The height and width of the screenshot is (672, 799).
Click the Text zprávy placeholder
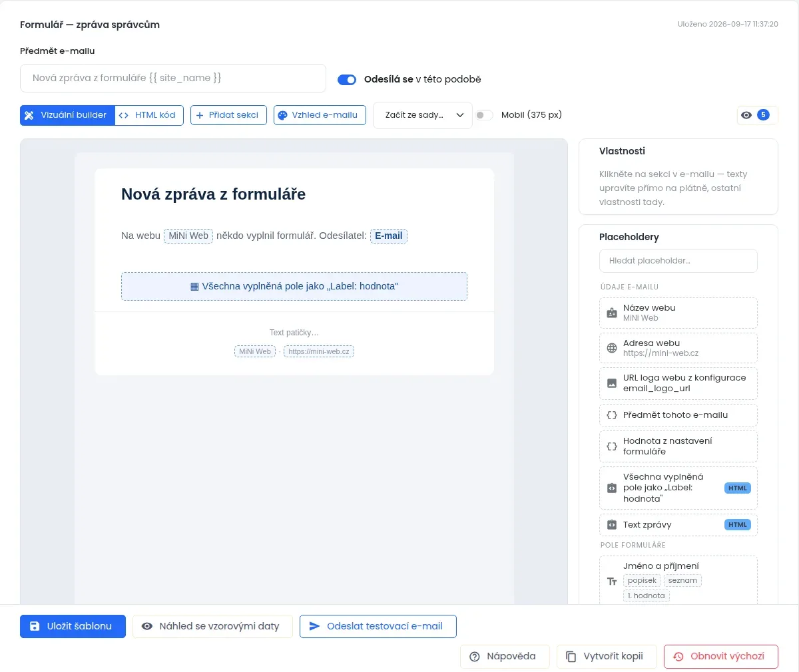[x=678, y=525]
